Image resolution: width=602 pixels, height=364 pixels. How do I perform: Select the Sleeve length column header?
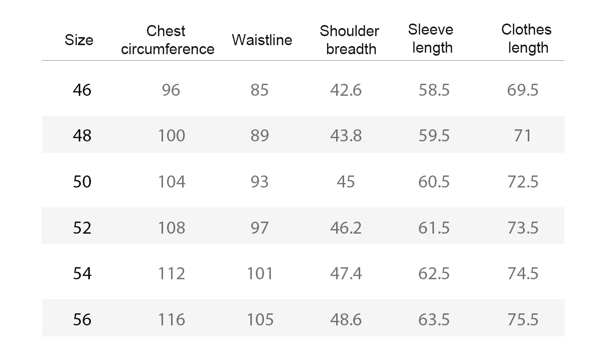point(430,39)
